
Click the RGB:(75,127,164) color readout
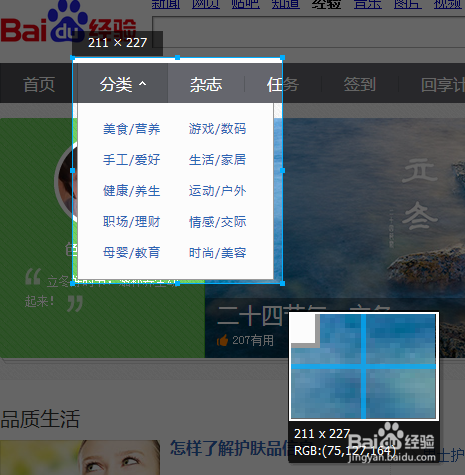pos(344,451)
